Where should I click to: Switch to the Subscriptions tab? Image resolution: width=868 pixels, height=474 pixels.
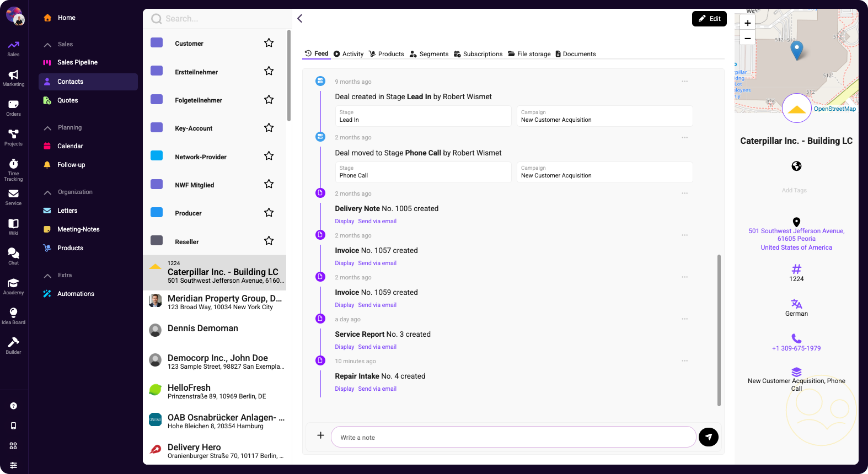pyautogui.click(x=478, y=54)
